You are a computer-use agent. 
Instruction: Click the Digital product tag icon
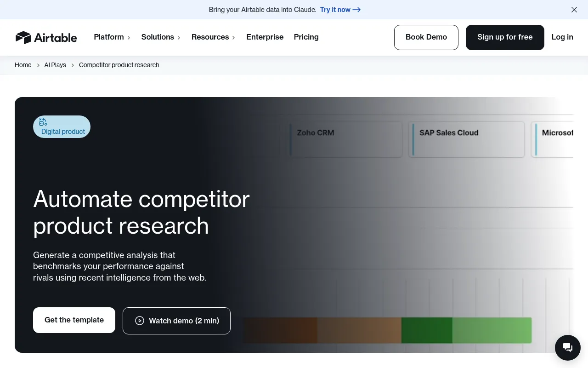43,122
